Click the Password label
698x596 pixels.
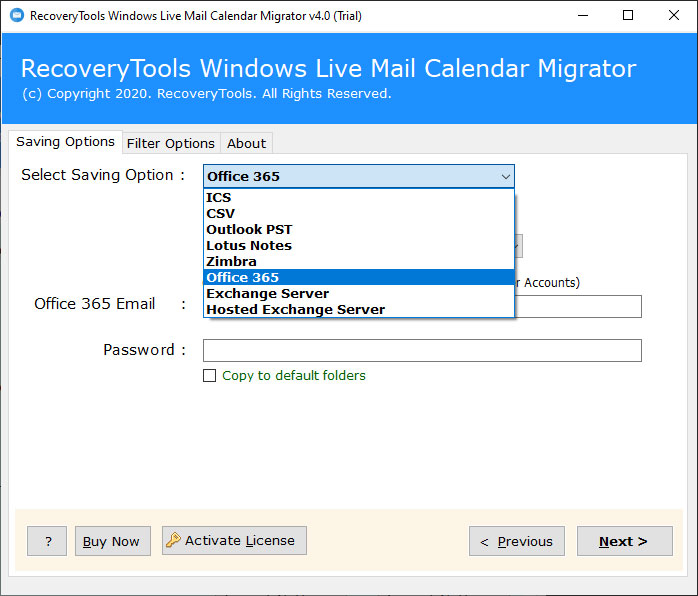[x=144, y=350]
